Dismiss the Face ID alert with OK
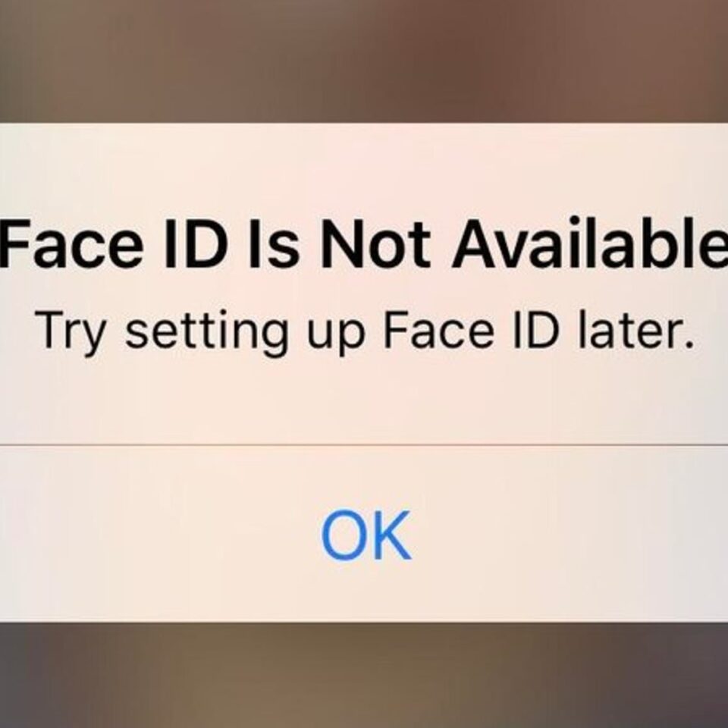728x728 pixels. [366, 535]
